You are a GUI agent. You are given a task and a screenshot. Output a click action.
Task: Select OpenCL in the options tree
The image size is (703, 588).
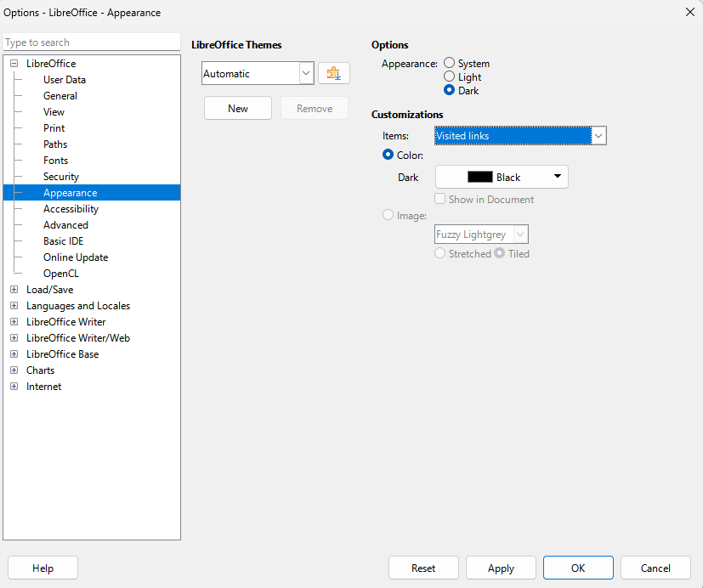pyautogui.click(x=61, y=274)
